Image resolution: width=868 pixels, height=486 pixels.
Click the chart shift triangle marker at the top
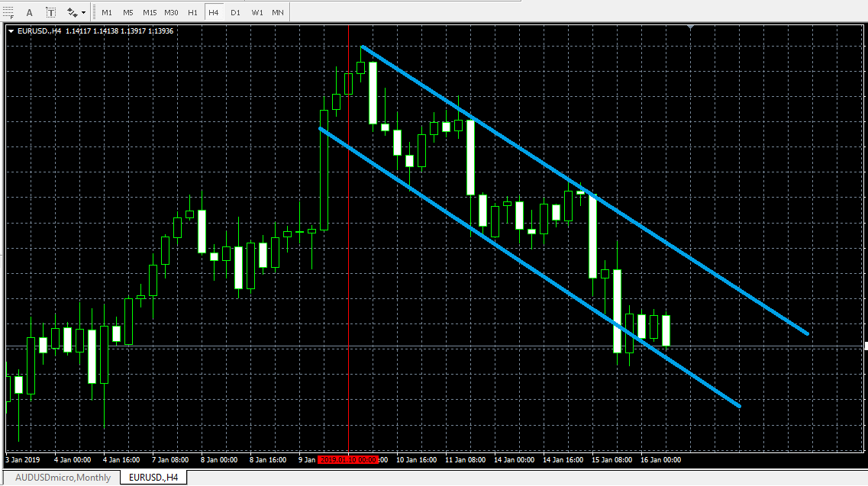coord(690,28)
